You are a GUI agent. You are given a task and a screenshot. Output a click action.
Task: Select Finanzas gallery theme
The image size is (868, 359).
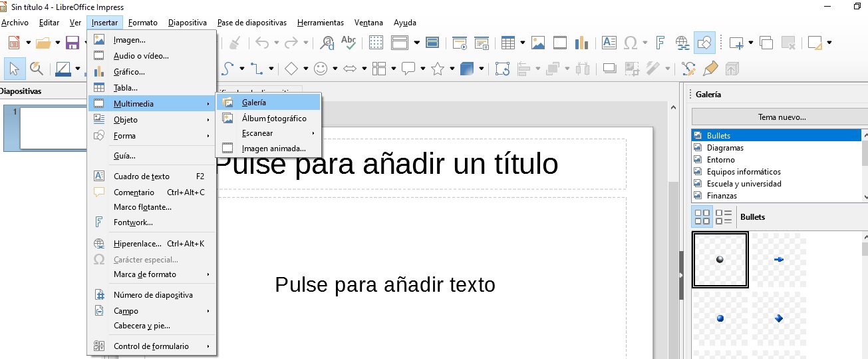pos(722,196)
